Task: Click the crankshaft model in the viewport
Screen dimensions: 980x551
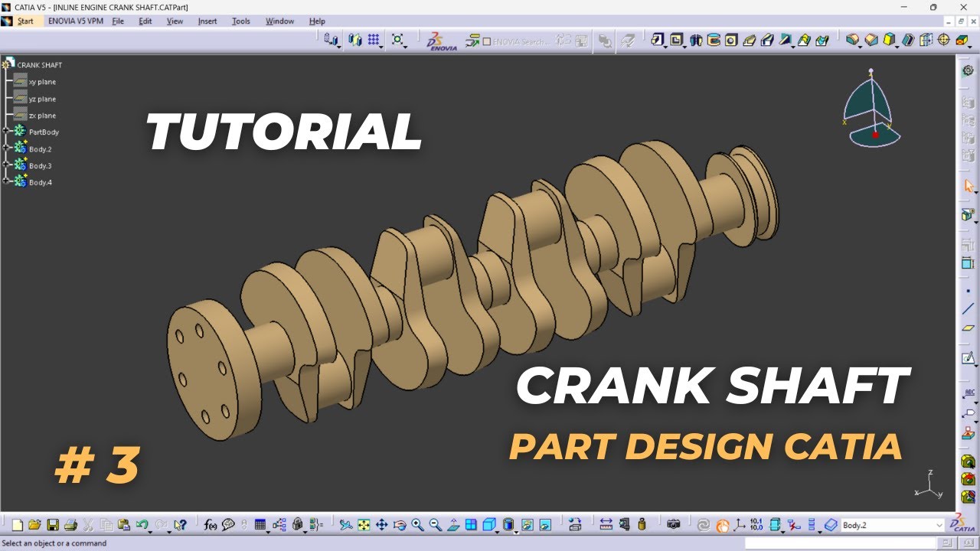Action: (472, 289)
